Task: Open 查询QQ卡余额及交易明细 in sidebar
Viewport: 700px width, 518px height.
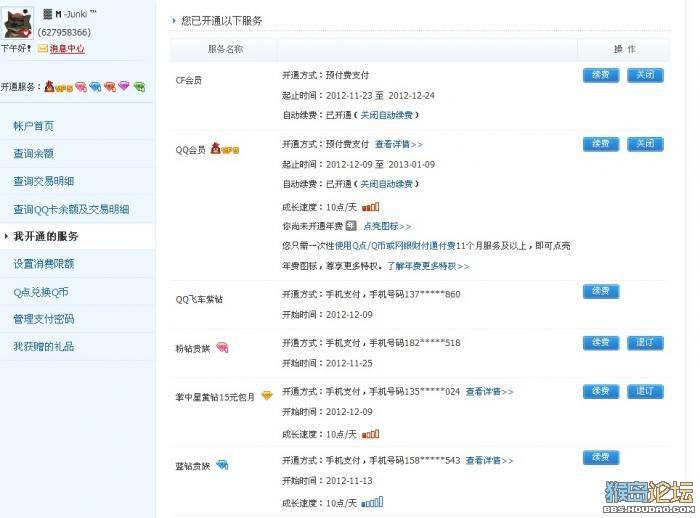Action: tap(71, 209)
